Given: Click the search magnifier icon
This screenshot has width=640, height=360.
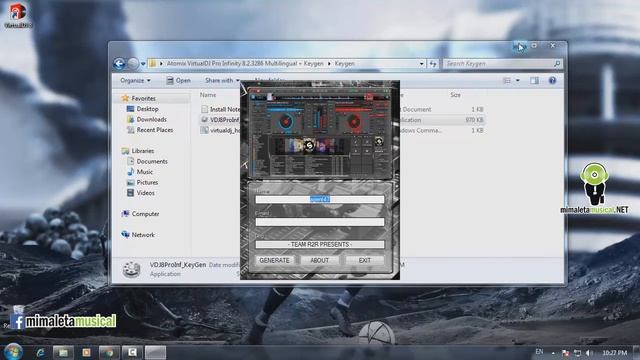Looking at the screenshot, I should pos(557,64).
